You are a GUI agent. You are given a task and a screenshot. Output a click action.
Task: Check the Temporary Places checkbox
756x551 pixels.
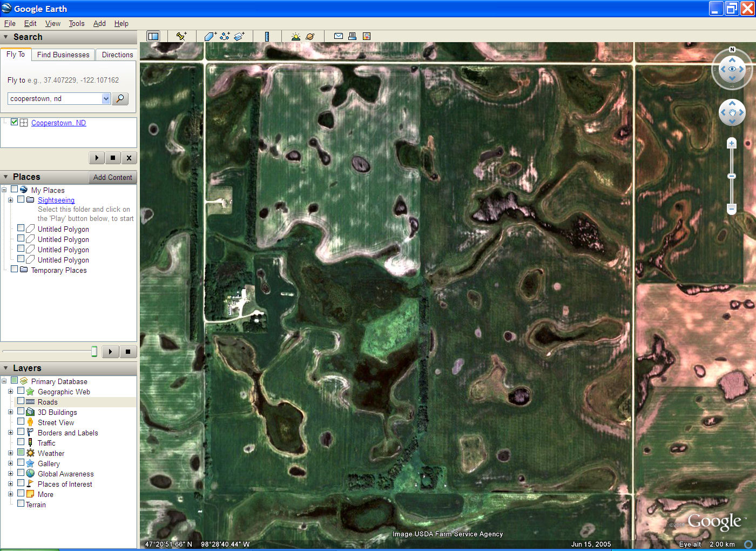(x=15, y=269)
